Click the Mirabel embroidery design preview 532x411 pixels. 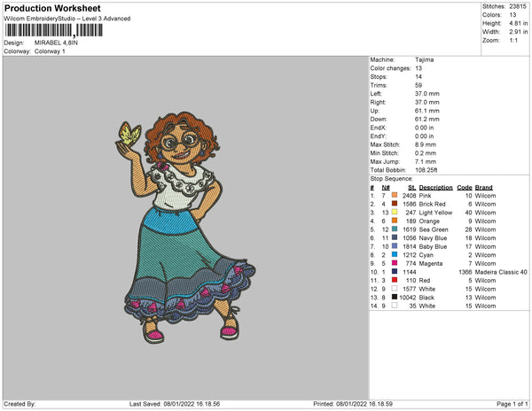click(185, 228)
